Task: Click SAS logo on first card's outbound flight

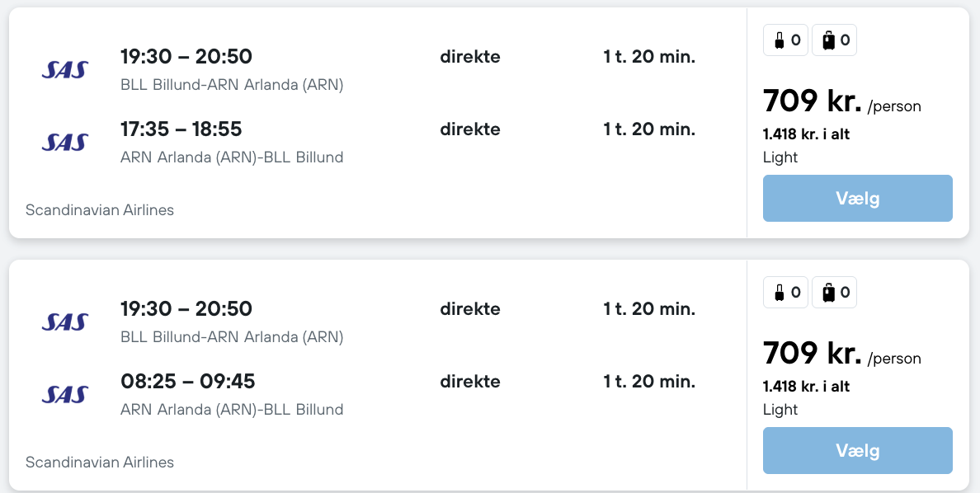Action: (64, 70)
